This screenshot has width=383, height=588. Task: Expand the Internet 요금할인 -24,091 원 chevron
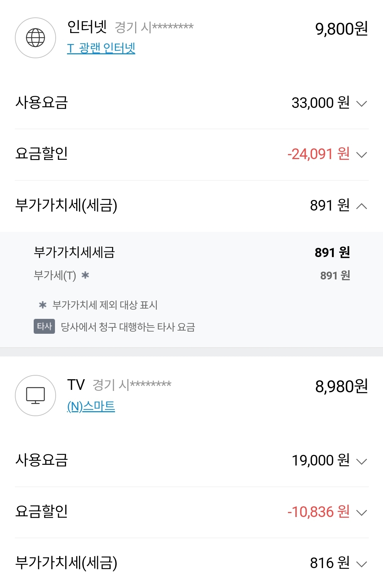click(361, 155)
